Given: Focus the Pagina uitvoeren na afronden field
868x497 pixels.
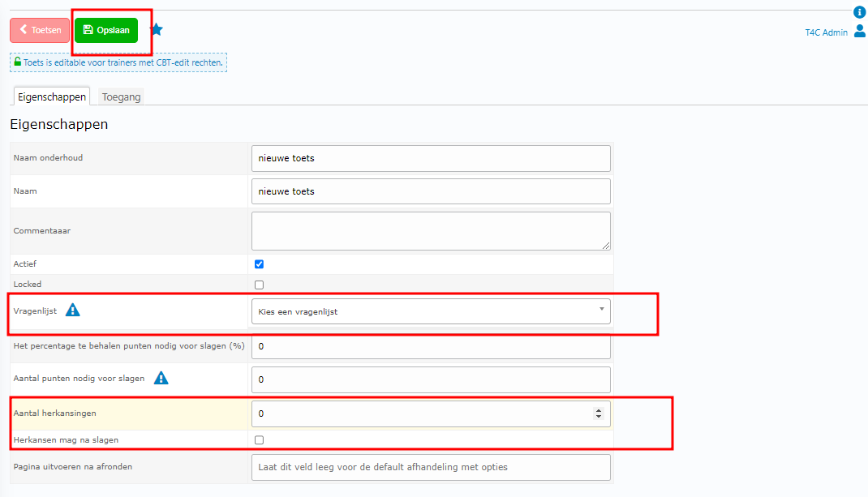Looking at the screenshot, I should tap(431, 467).
